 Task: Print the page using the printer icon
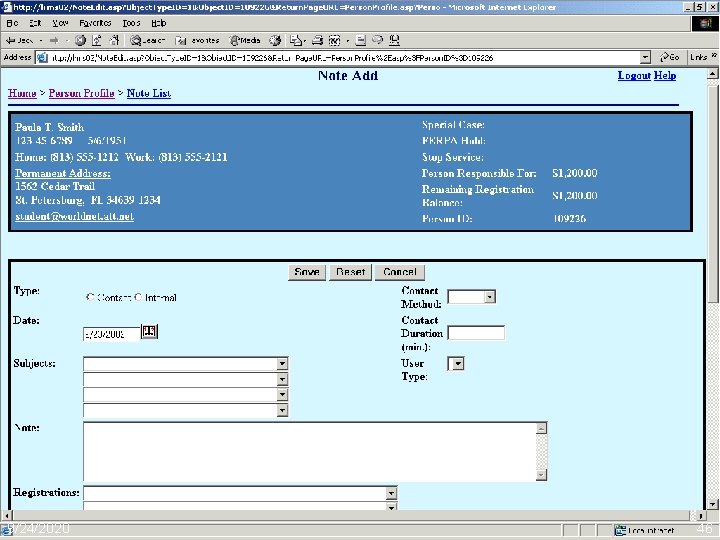click(317, 40)
